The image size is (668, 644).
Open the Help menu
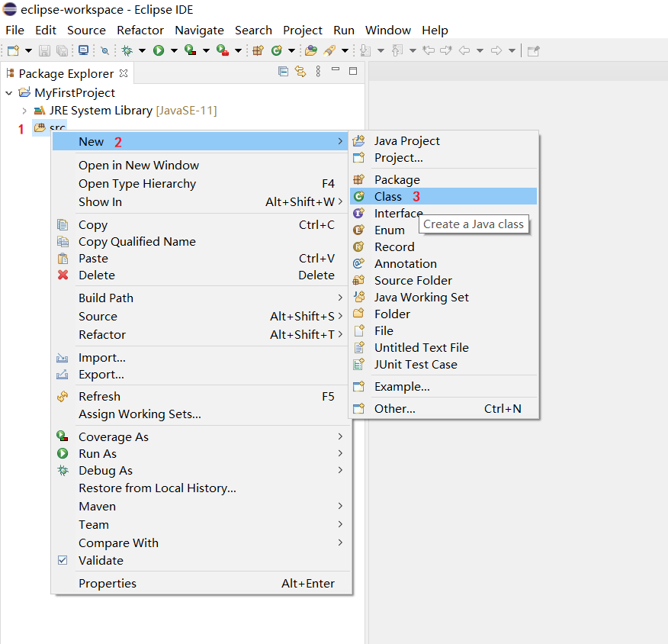tap(435, 31)
